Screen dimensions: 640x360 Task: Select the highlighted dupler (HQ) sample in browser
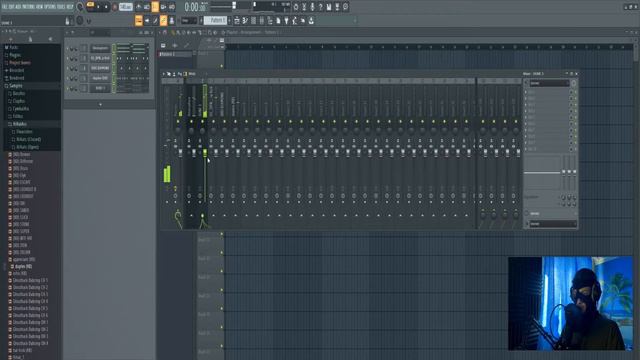[x=23, y=267]
